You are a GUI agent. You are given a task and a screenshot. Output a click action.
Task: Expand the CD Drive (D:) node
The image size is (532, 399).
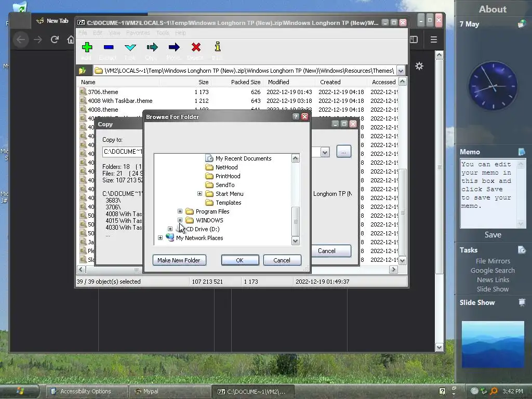point(170,229)
